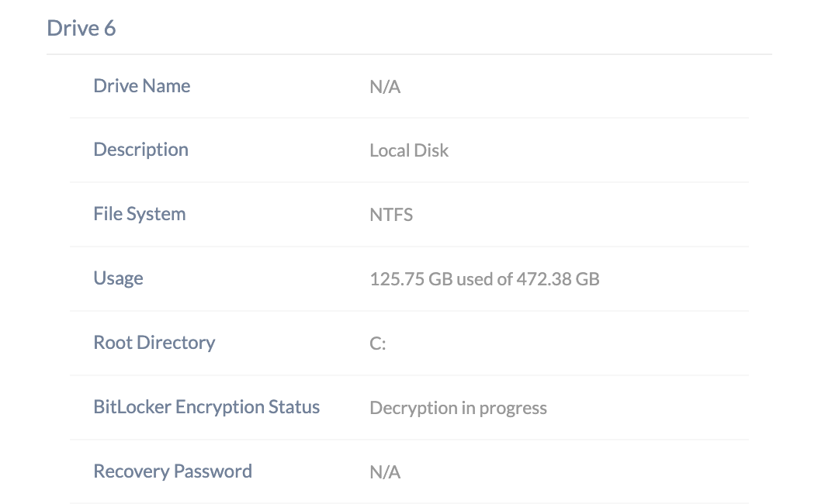This screenshot has height=504, width=818.
Task: Click the Decryption in progress status
Action: pyautogui.click(x=459, y=408)
